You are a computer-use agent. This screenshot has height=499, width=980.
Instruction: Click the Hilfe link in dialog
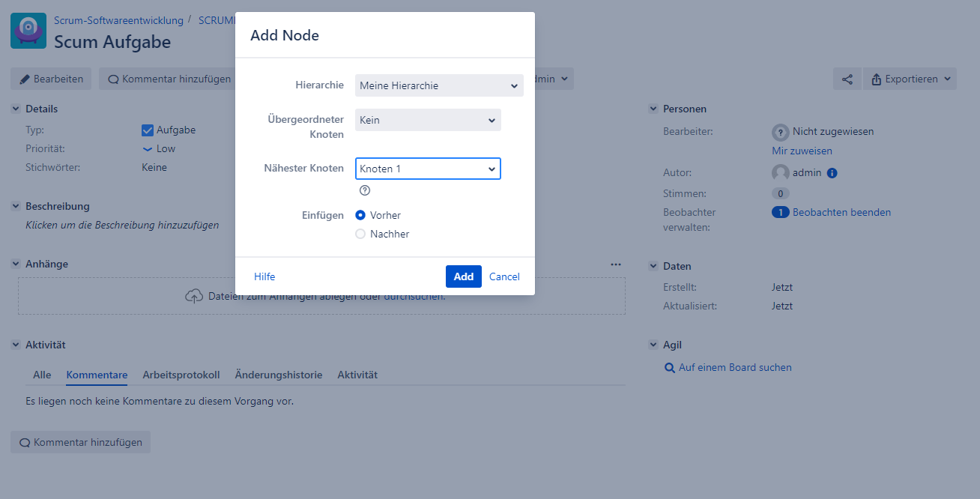point(264,276)
